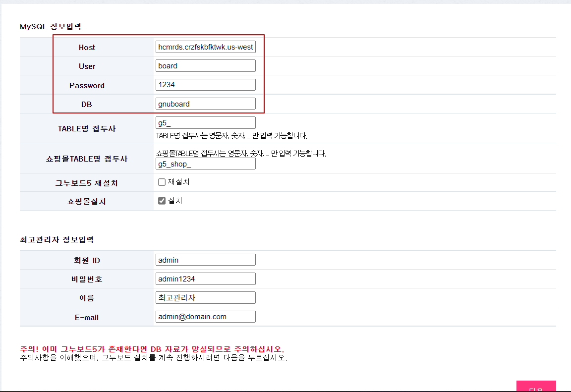Click the 회원 ID row label

87,260
